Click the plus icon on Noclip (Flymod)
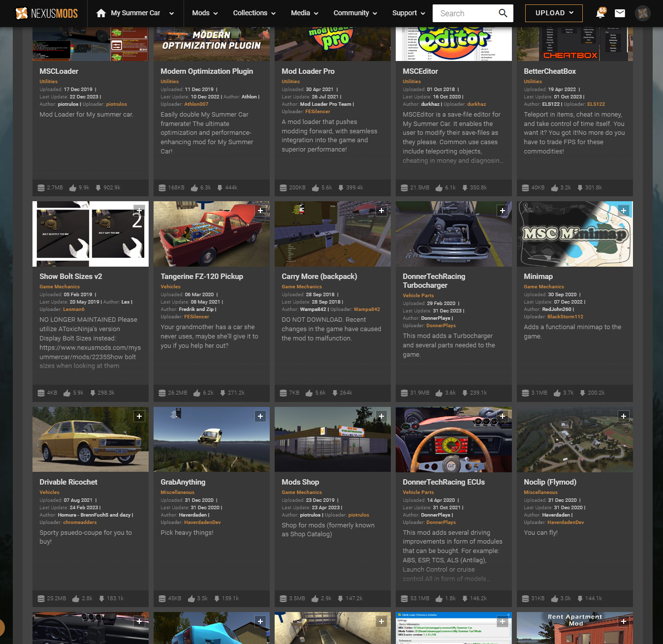 [624, 416]
